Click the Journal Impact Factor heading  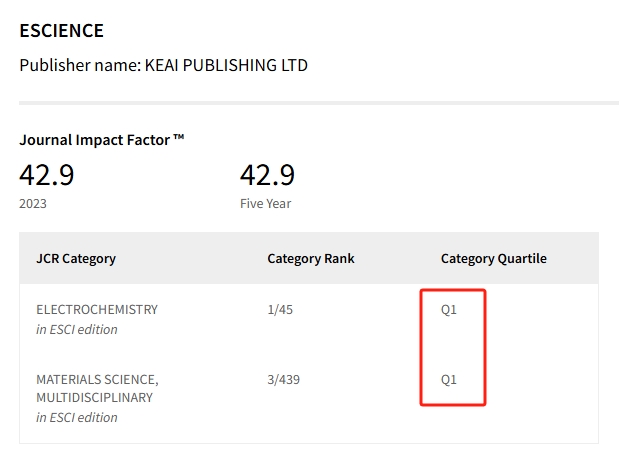(102, 140)
